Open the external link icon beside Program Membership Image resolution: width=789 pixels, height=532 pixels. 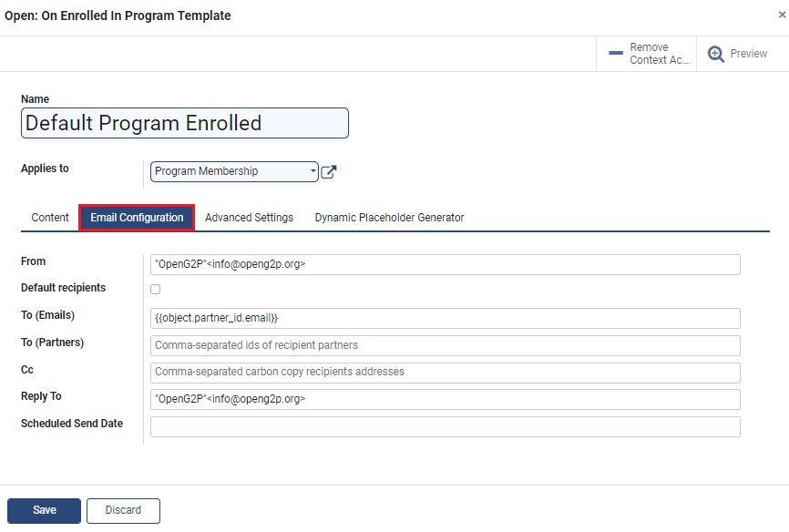tap(329, 172)
